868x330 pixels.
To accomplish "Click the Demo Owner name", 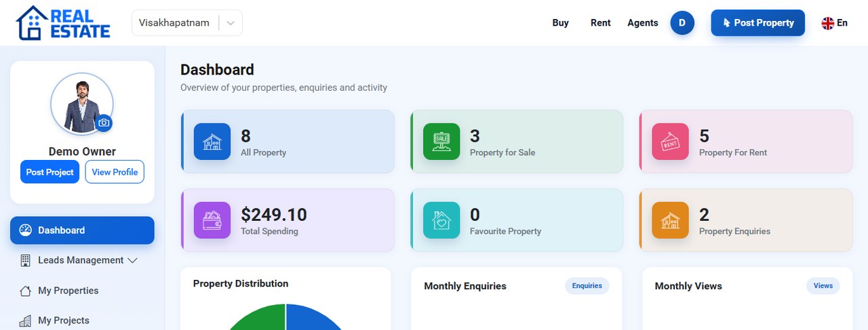I will [82, 152].
